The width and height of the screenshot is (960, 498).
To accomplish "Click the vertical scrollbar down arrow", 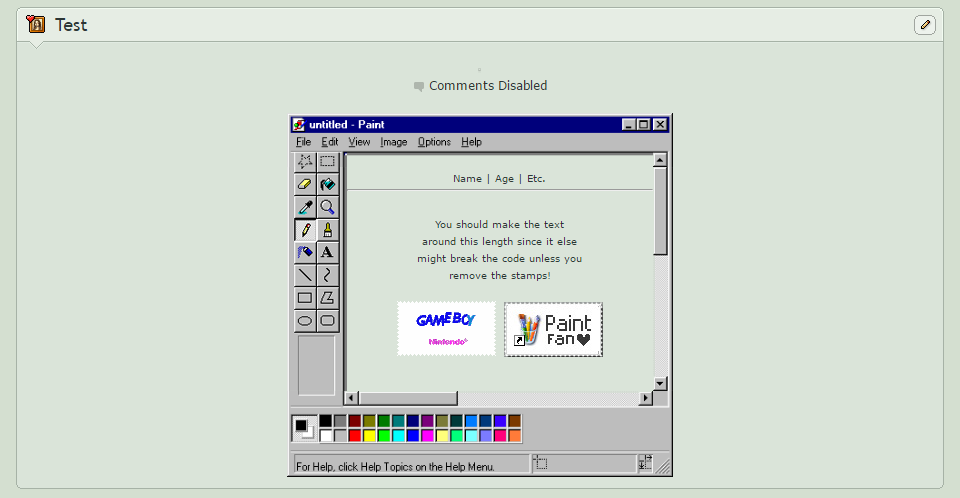I will pyautogui.click(x=660, y=383).
